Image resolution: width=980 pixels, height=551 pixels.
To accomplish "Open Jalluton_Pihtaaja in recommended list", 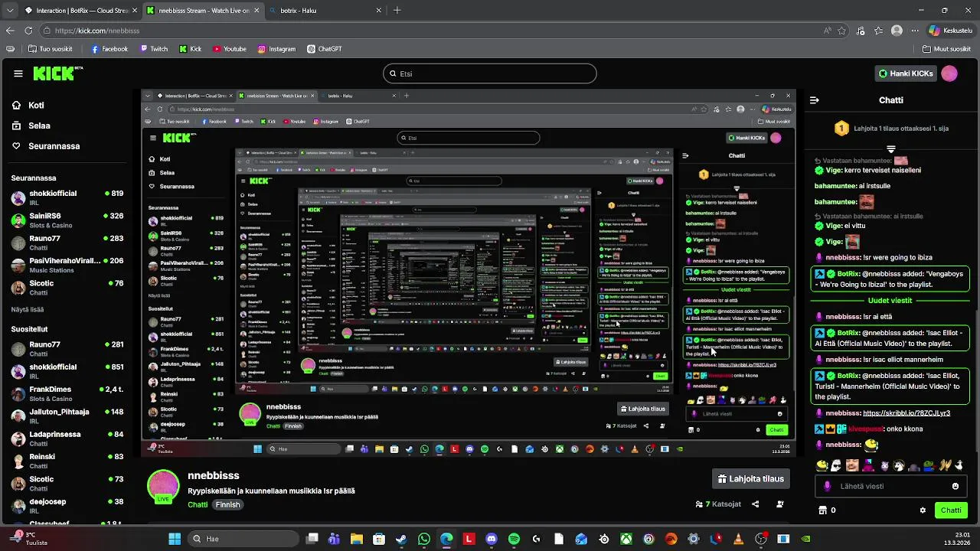I will pyautogui.click(x=67, y=416).
